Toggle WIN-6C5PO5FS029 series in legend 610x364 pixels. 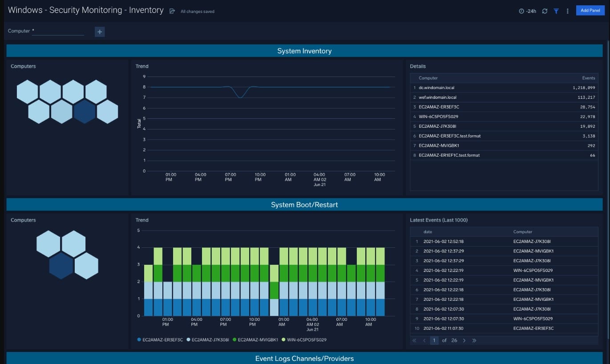click(x=304, y=340)
